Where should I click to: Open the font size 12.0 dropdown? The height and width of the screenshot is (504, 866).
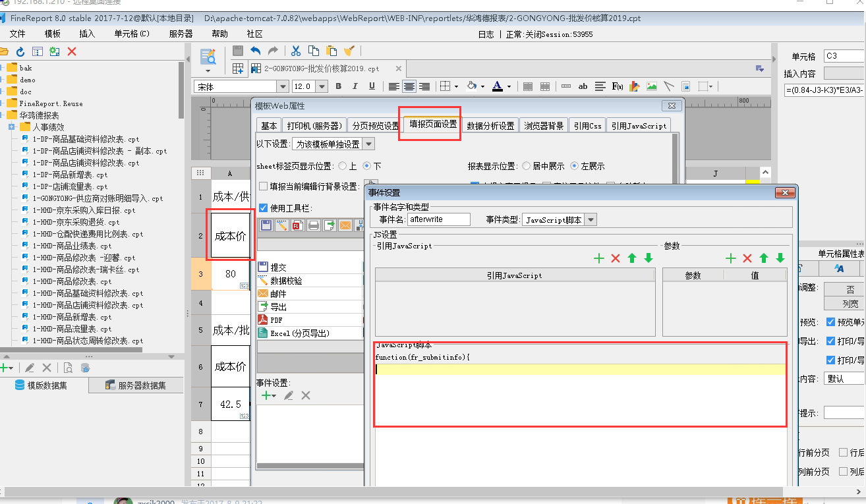(x=322, y=86)
